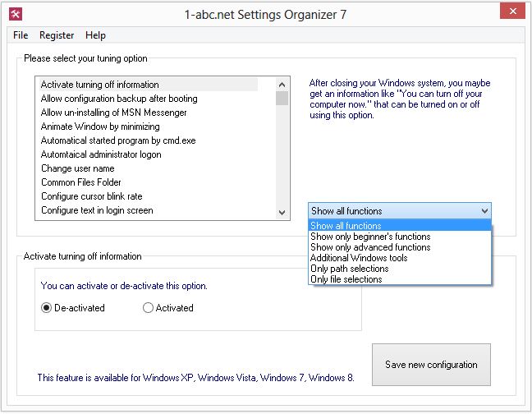Select Only file selections filter
Screen dimensions: 532x414
click(346, 279)
